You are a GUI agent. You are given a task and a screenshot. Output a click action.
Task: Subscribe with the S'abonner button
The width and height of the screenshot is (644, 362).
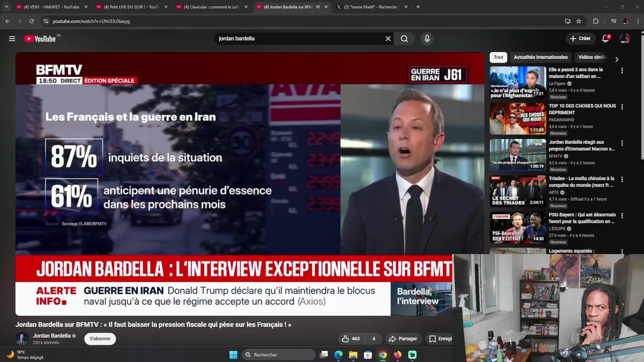point(100,339)
